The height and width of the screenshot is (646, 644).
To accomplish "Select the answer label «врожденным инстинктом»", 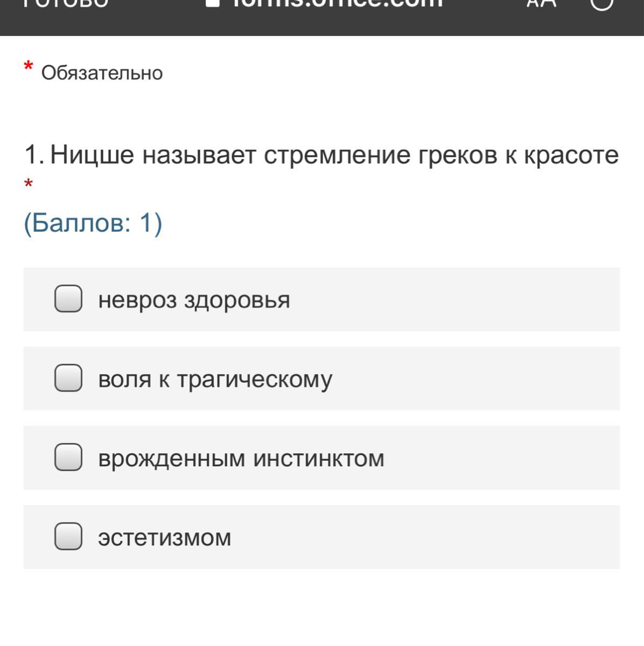I will (x=241, y=458).
